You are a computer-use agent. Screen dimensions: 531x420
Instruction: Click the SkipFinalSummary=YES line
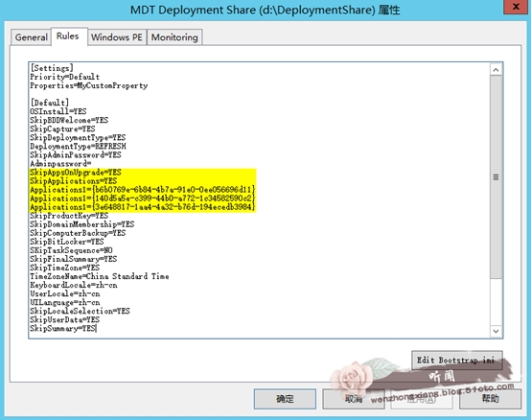click(74, 259)
